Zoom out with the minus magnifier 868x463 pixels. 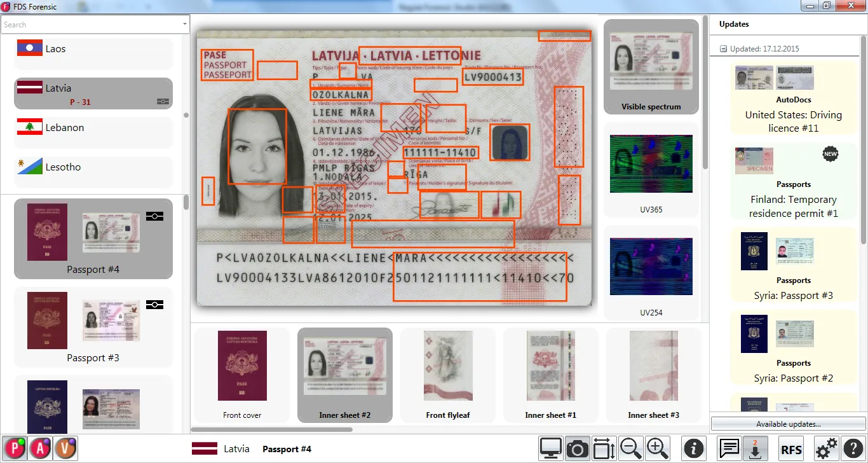[630, 449]
